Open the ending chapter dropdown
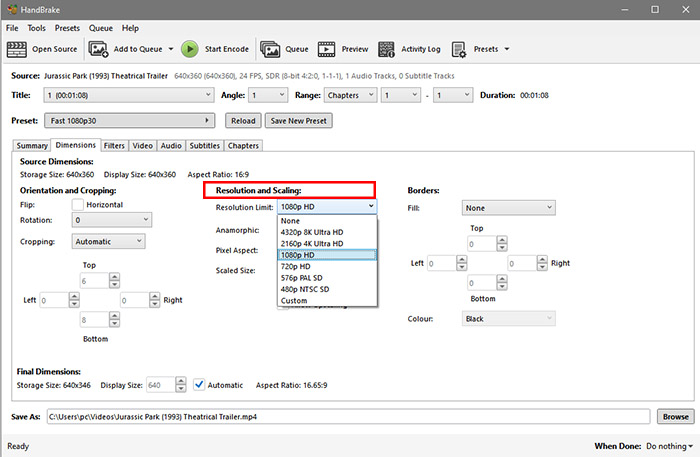This screenshot has height=457, width=700. [453, 95]
